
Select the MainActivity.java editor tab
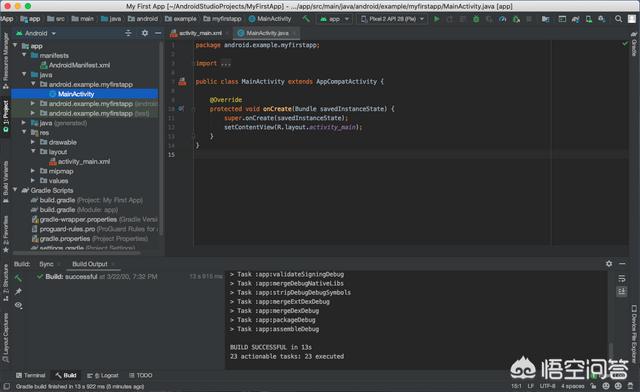pos(267,33)
